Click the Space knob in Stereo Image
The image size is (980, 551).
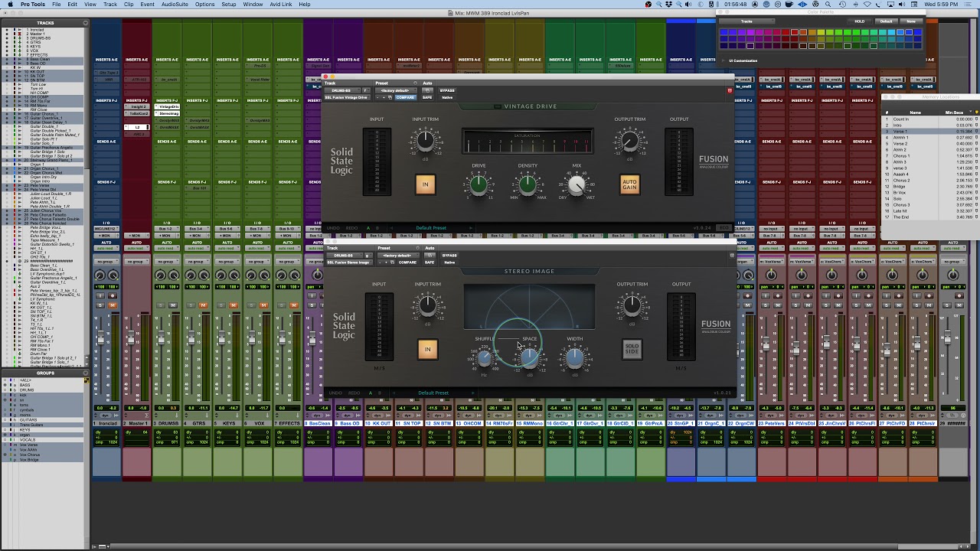[x=529, y=357]
